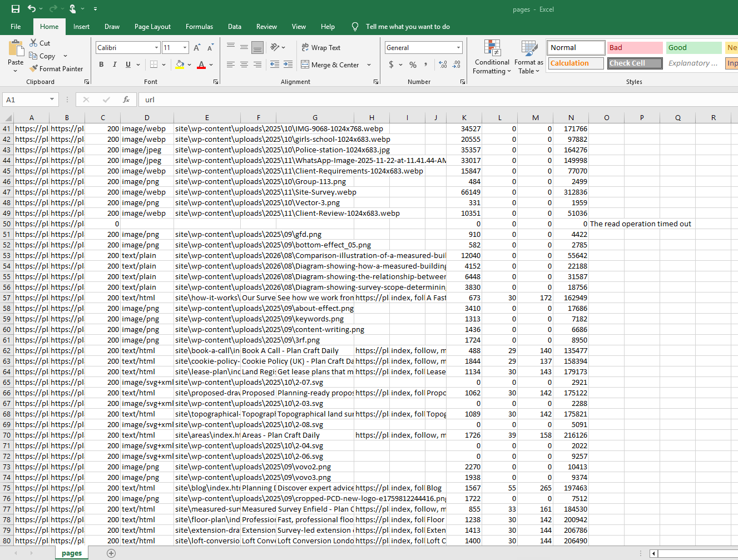Click Increase Decimal icon
Screen dimensions: 738x560
tap(443, 65)
